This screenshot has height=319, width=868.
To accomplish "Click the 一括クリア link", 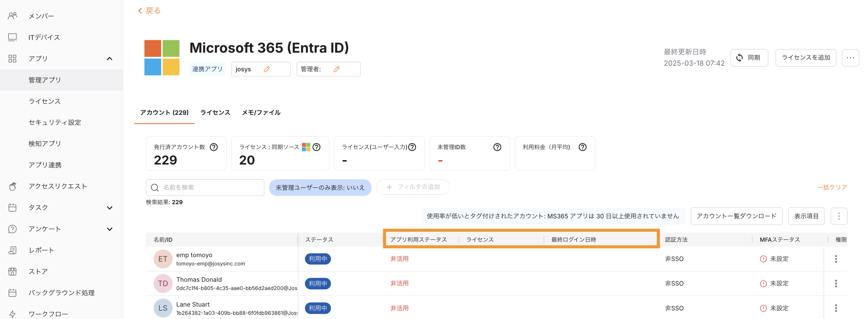I will tap(832, 187).
